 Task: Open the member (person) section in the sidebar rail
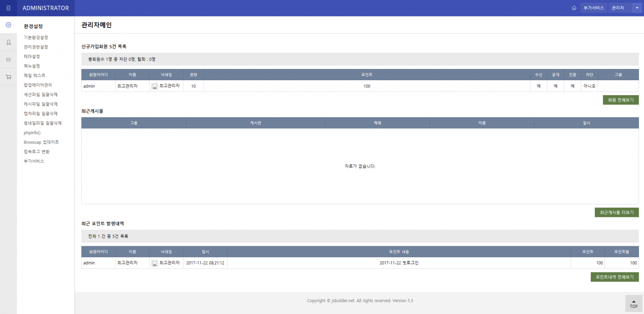pyautogui.click(x=8, y=42)
